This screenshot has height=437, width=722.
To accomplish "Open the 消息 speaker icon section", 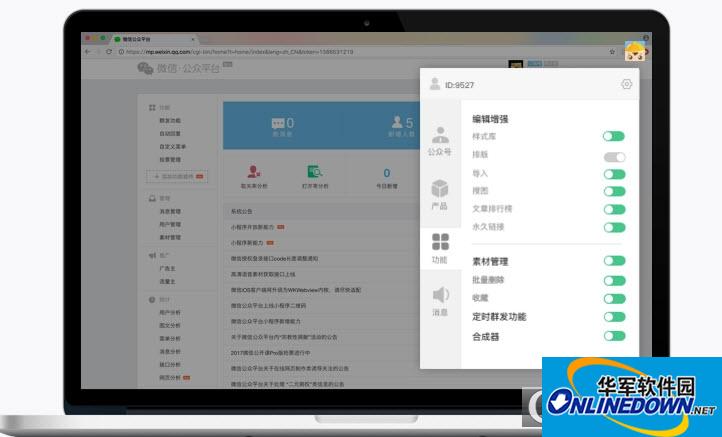I will (x=440, y=301).
